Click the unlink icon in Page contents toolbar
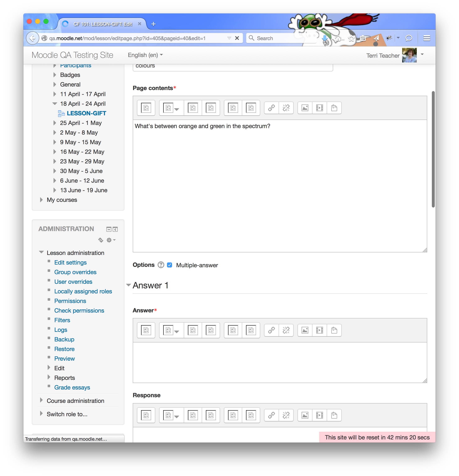459x476 pixels. 286,108
